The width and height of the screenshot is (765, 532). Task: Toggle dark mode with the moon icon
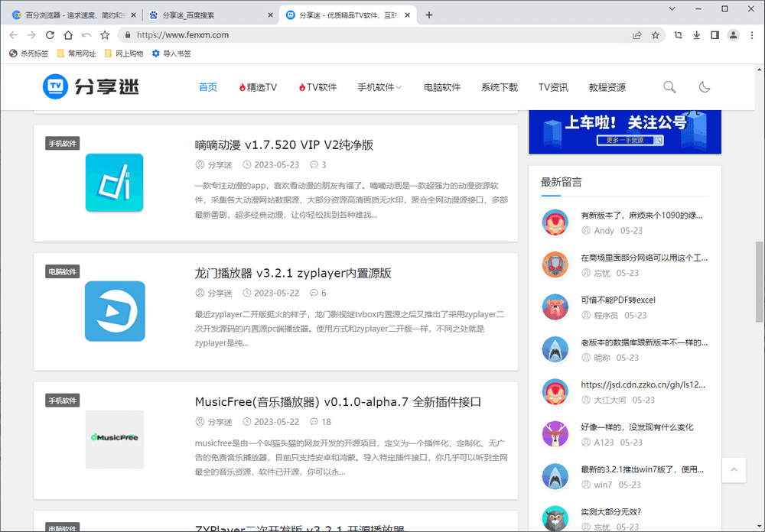click(705, 87)
